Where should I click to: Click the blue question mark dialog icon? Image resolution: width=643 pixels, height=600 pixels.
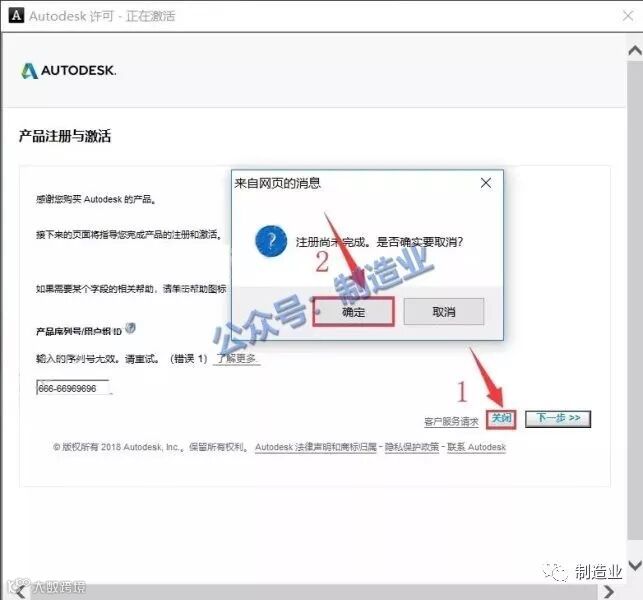click(x=271, y=241)
